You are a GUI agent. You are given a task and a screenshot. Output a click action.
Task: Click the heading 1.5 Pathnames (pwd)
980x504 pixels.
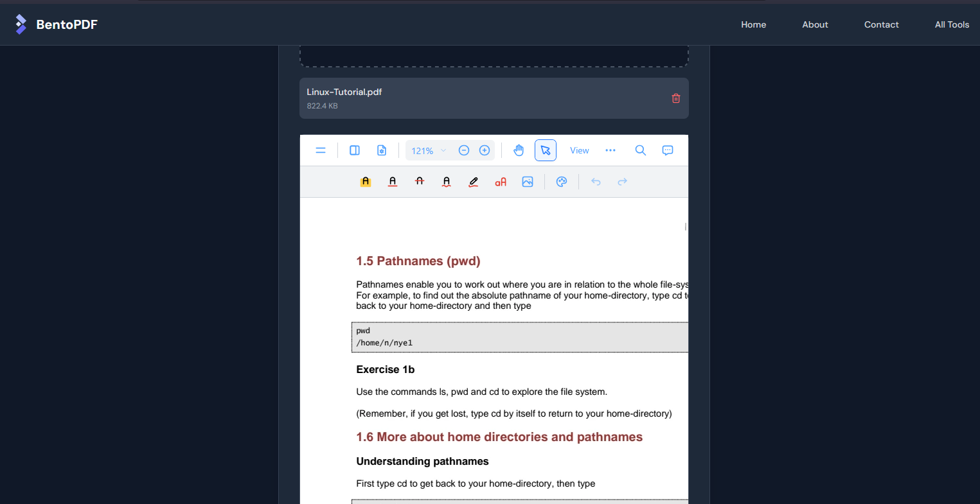(x=418, y=261)
